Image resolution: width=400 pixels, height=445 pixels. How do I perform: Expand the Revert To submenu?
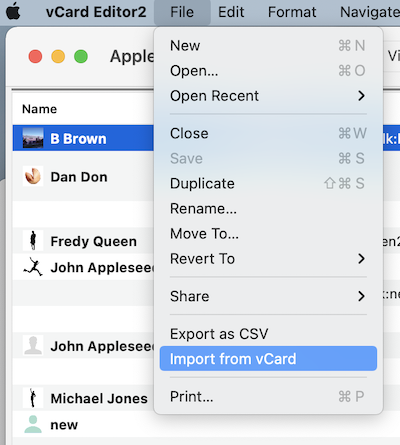[268, 259]
